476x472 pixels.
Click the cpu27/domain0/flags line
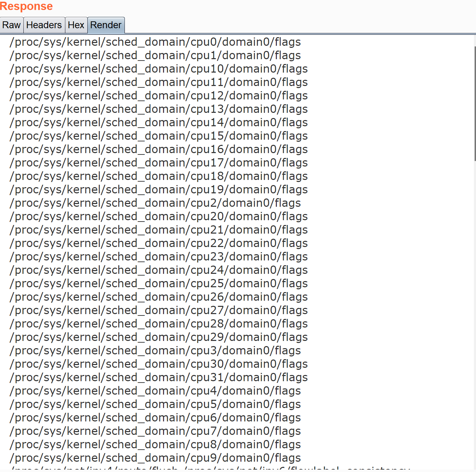coord(159,310)
